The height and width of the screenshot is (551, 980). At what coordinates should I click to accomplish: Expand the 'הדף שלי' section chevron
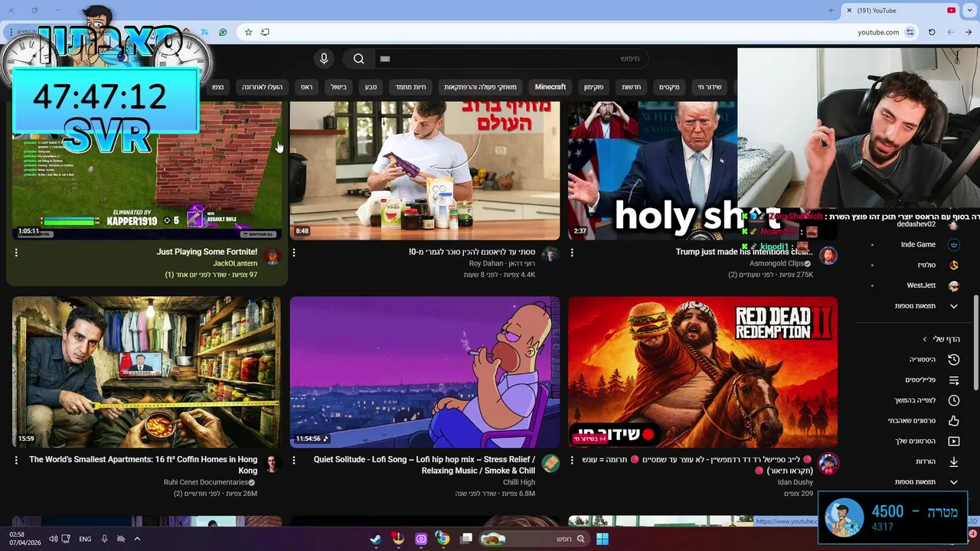coord(925,339)
